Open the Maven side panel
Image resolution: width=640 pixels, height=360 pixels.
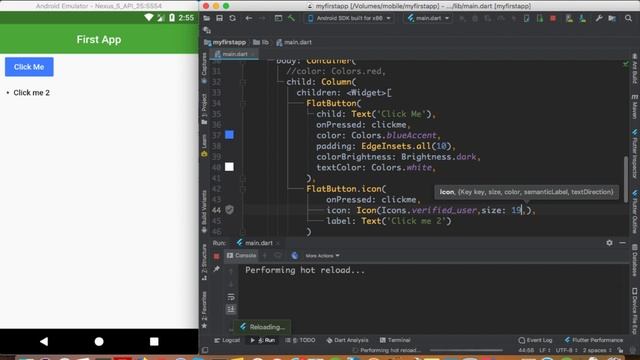click(635, 107)
